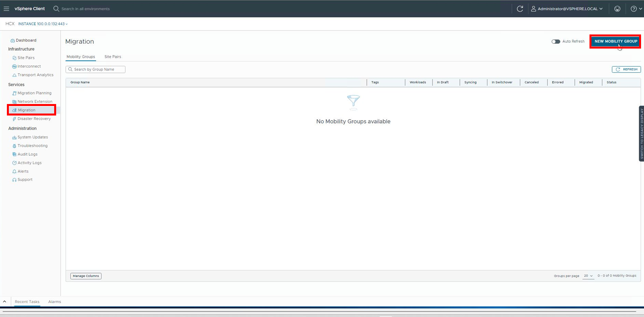Open Disaster Recovery service

[x=34, y=119]
